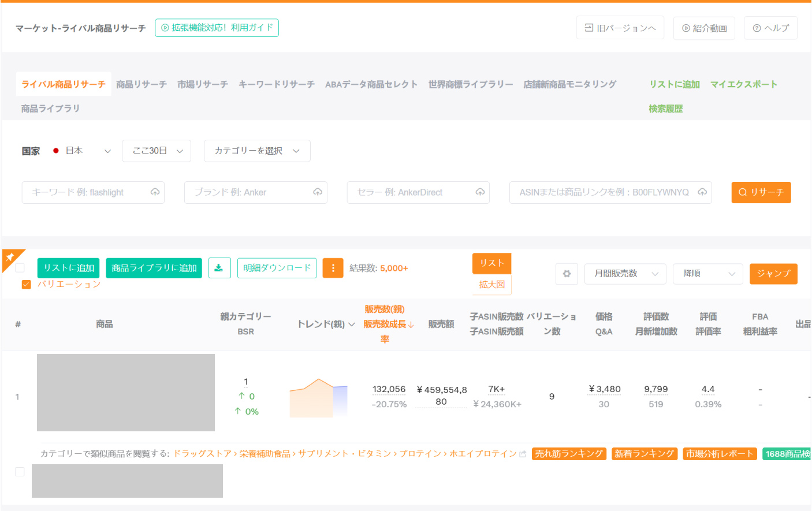Click the ヘルプ question mark icon
812x511 pixels.
click(x=757, y=28)
